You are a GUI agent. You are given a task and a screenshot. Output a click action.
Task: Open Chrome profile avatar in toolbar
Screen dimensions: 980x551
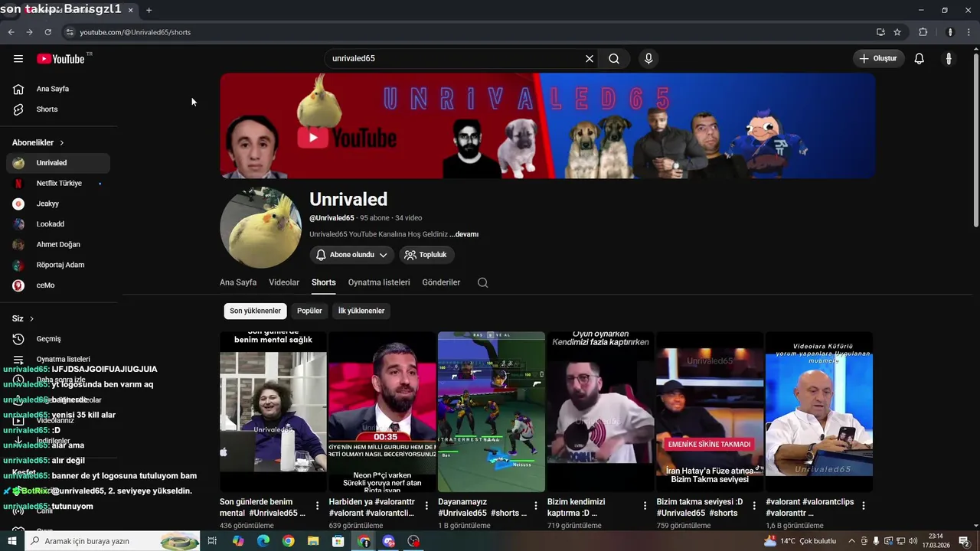950,32
